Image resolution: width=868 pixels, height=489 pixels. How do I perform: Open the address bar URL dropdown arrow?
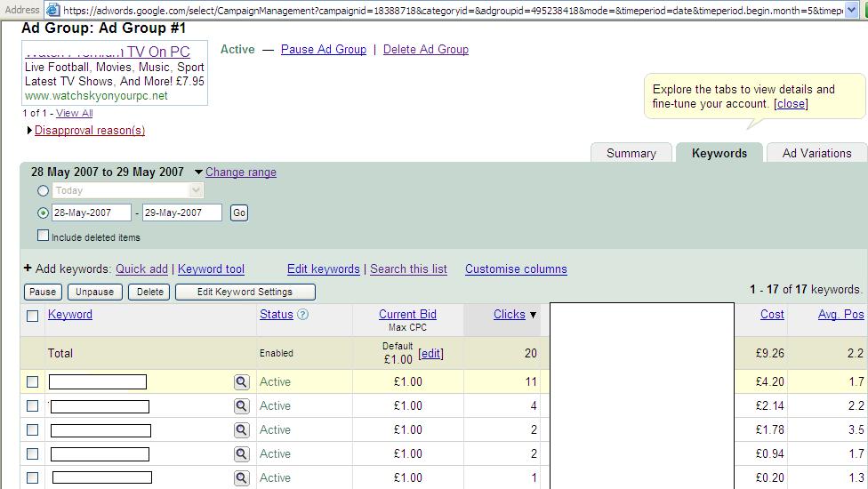[x=851, y=10]
